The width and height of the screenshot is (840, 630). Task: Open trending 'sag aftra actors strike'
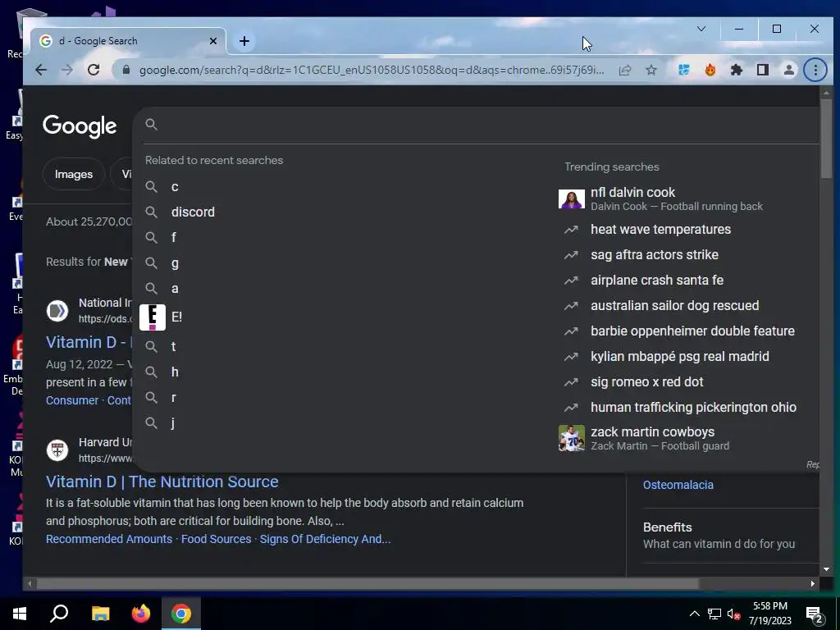(654, 255)
